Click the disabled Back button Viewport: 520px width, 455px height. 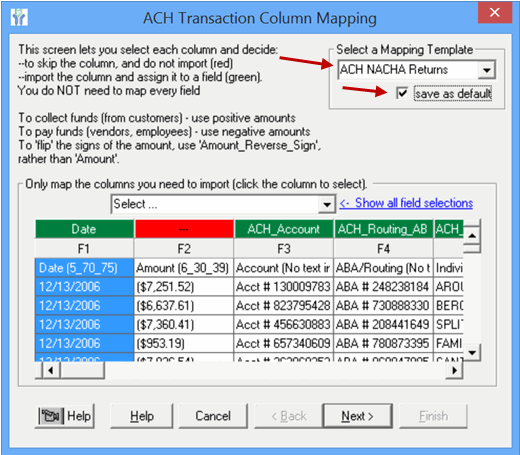click(x=289, y=416)
